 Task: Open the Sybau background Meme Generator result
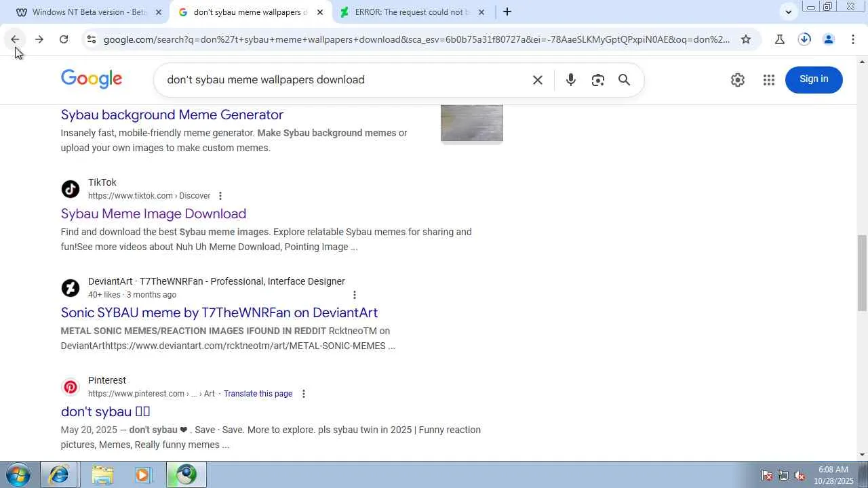[x=172, y=115]
